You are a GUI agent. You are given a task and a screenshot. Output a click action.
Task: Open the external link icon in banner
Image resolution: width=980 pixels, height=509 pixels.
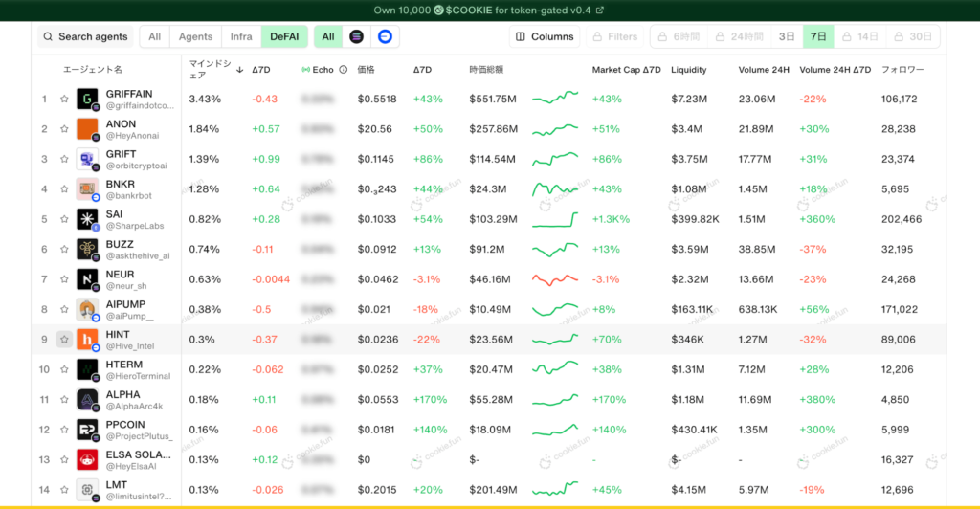click(x=600, y=10)
